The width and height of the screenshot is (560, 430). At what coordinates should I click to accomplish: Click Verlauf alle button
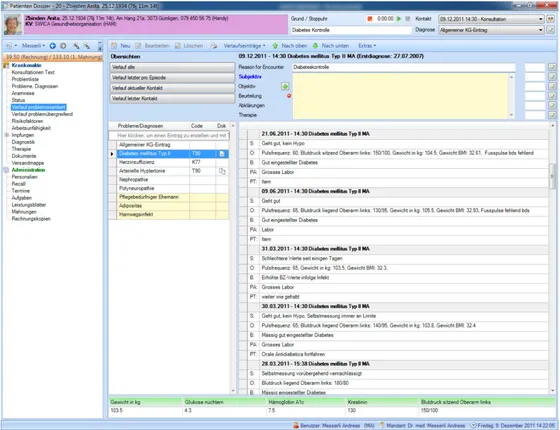[x=172, y=67]
